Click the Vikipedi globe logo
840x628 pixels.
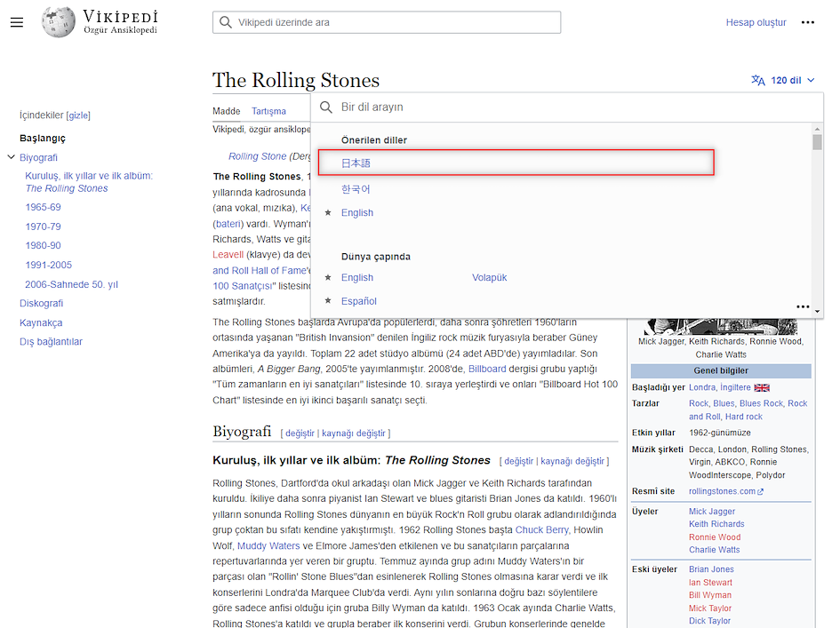[59, 22]
